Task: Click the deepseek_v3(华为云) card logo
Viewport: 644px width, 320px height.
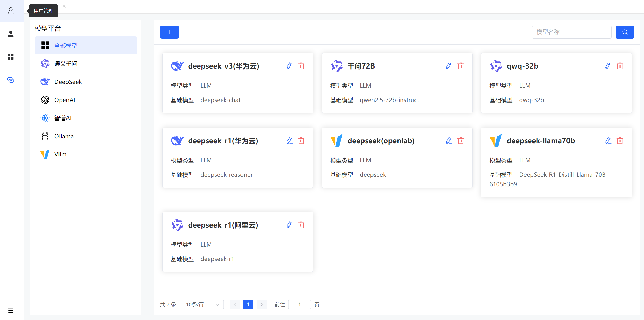Action: (x=177, y=66)
